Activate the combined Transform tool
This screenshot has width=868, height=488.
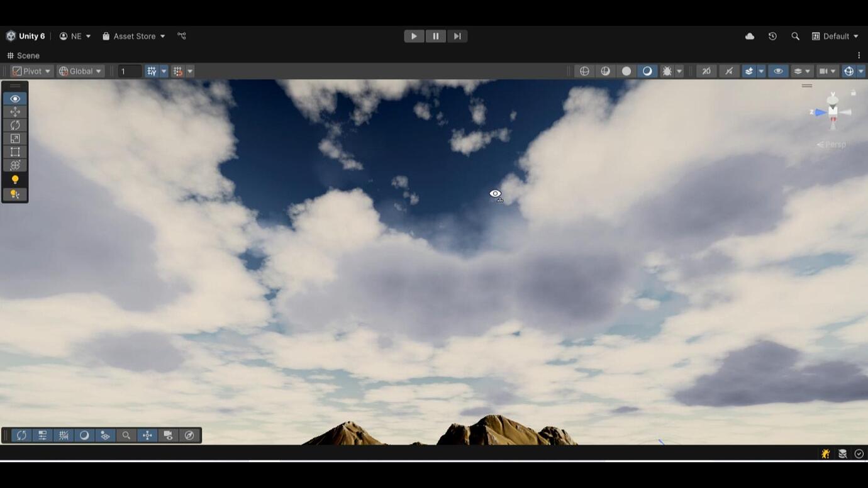[15, 165]
